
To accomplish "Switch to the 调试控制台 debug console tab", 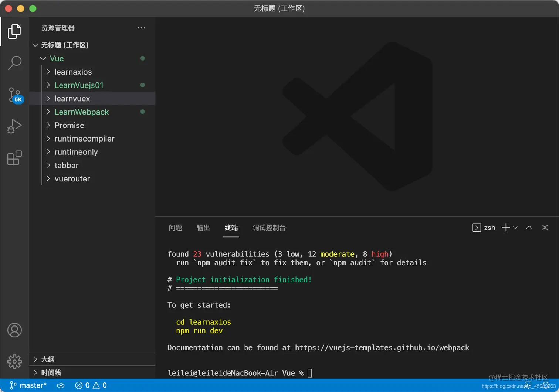I will point(269,228).
